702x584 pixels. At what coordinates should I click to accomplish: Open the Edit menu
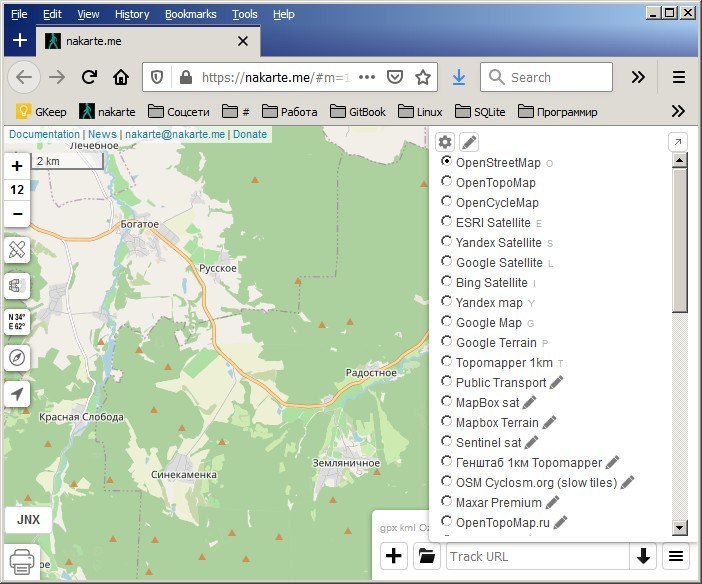coord(52,14)
